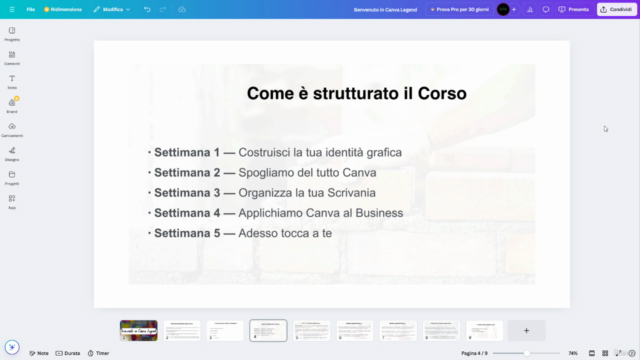Open the Ridimensiona resize option
Image resolution: width=640 pixels, height=360 pixels.
tap(63, 9)
